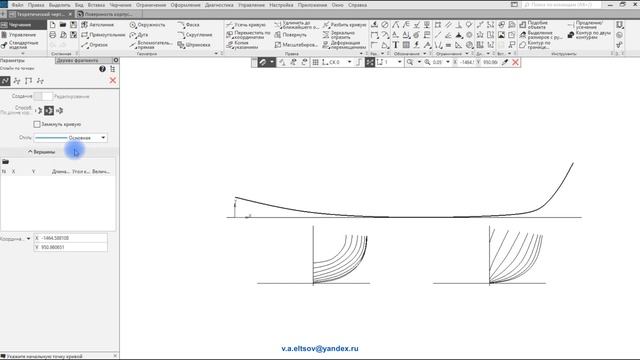Expand the Геометрия group arrow

coord(216,53)
